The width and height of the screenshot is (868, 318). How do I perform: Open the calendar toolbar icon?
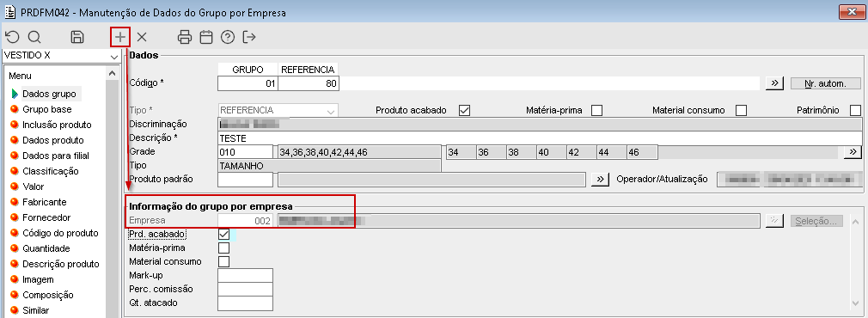(x=206, y=37)
